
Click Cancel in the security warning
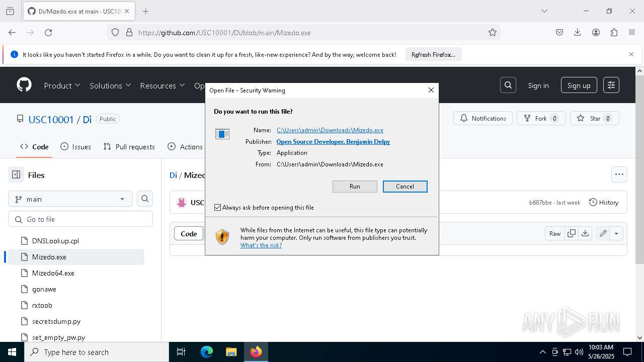(405, 187)
